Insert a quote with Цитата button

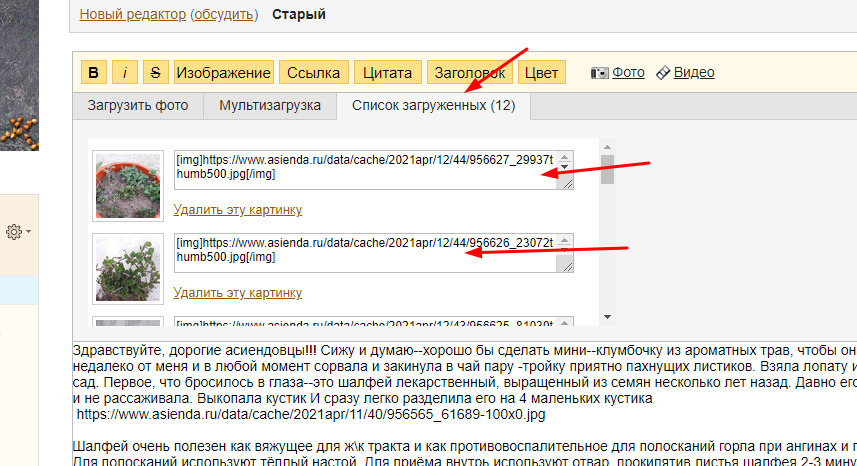388,72
